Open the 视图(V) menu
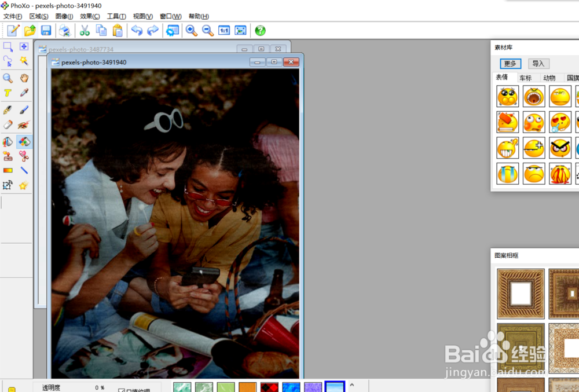 coord(143,16)
